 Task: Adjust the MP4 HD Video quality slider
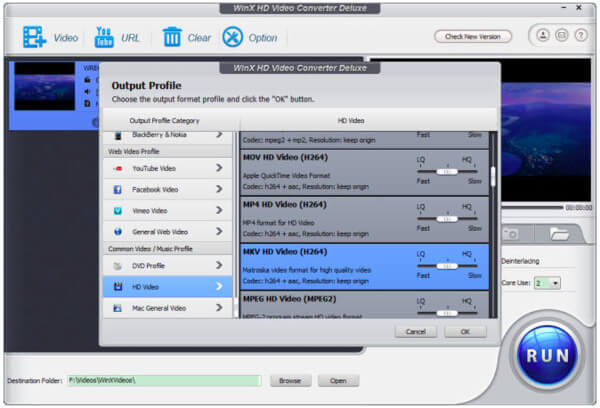pos(447,219)
